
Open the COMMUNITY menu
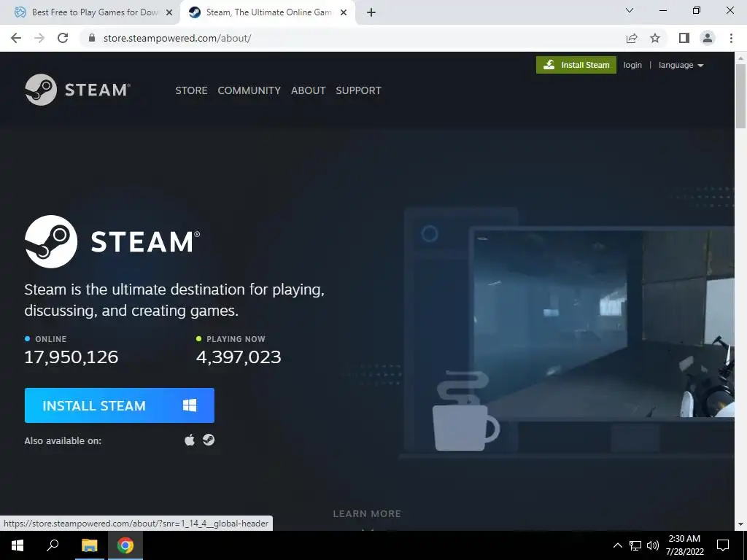(249, 90)
